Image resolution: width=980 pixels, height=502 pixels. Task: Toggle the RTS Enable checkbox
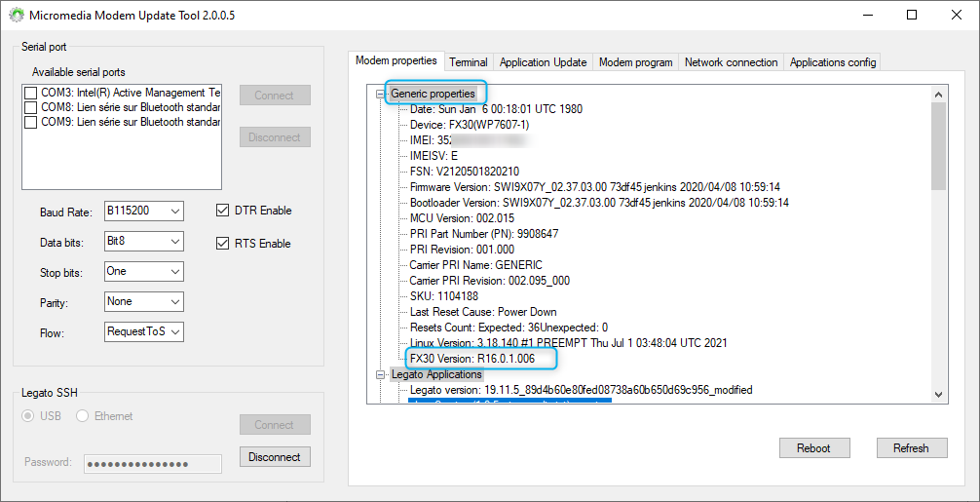click(x=222, y=244)
